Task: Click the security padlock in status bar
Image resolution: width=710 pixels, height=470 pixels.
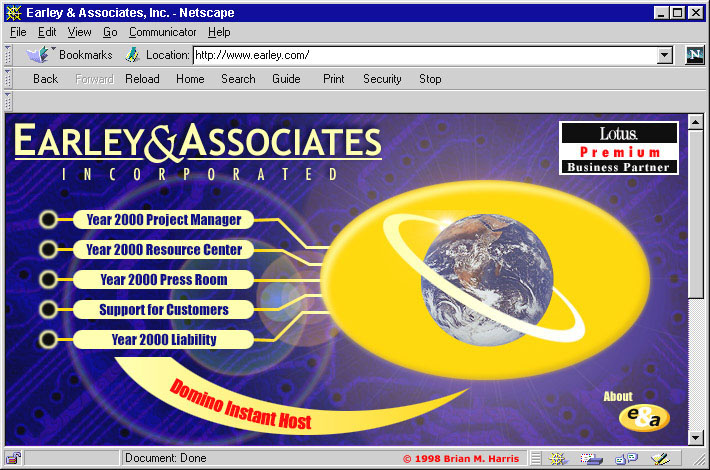Action: 13,458
